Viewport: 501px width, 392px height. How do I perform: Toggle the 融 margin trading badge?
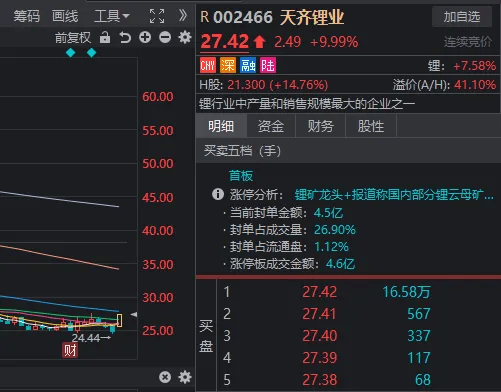point(248,65)
